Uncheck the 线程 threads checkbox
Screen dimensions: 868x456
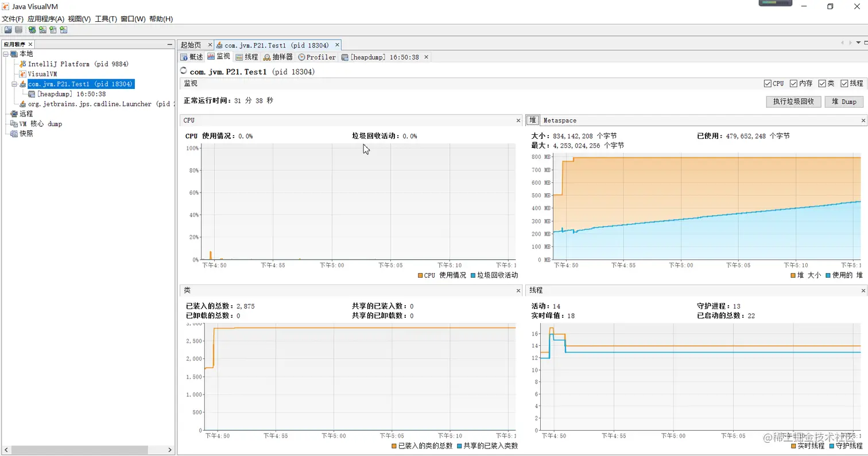844,83
